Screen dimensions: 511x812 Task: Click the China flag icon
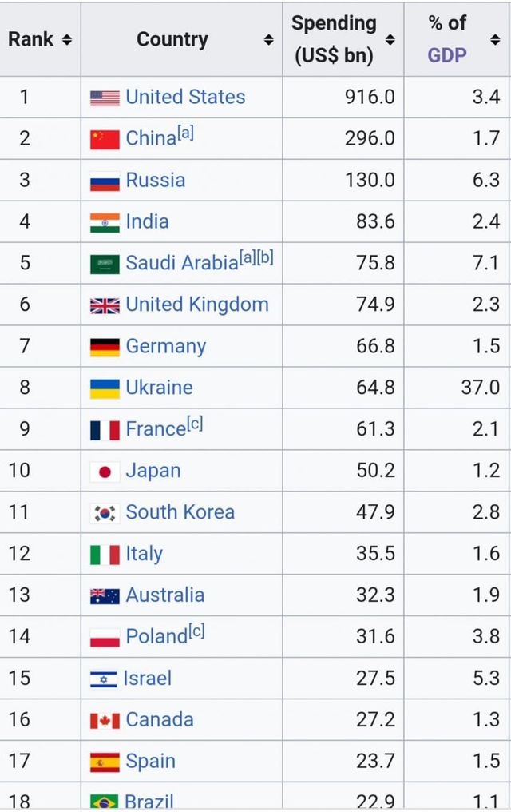(105, 139)
